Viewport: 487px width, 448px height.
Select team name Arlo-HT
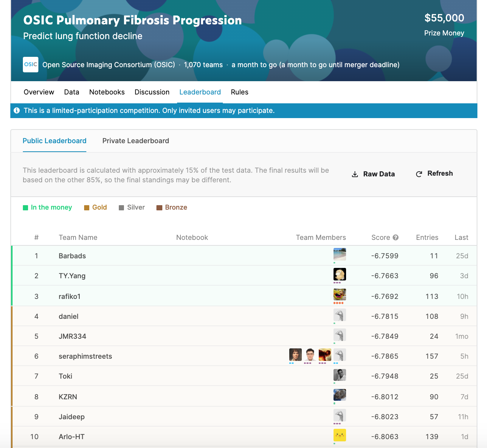click(x=72, y=437)
